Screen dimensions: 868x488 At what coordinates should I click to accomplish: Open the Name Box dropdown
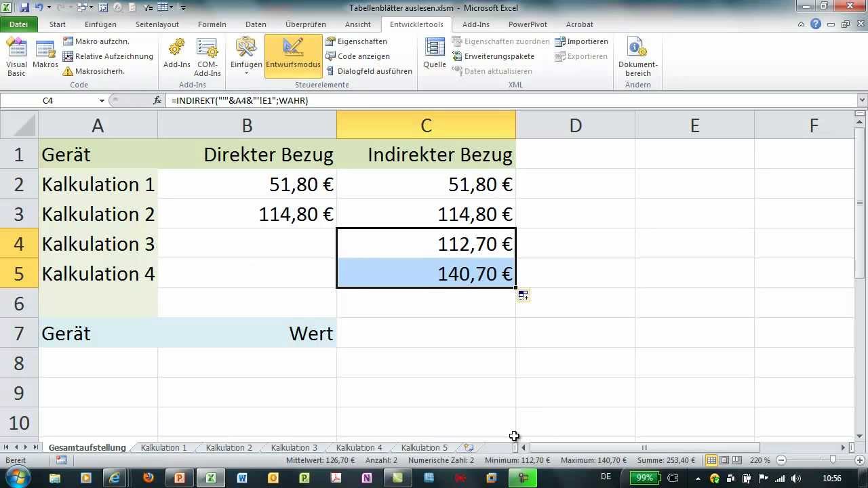tap(102, 100)
